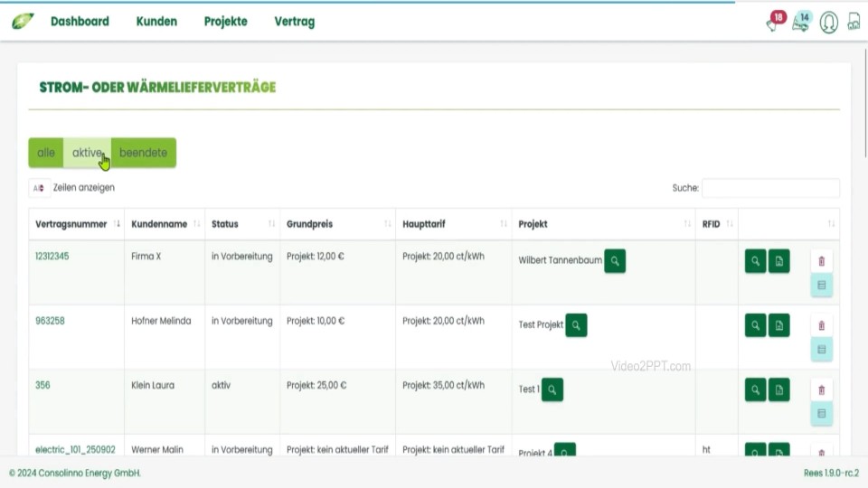Click the magnifier next to Test Projekt

tap(576, 325)
